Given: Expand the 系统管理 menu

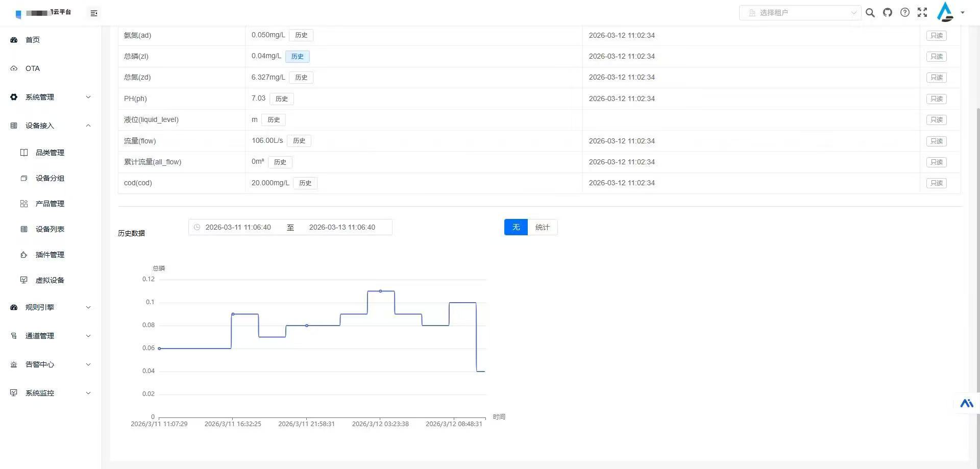Looking at the screenshot, I should [x=51, y=97].
